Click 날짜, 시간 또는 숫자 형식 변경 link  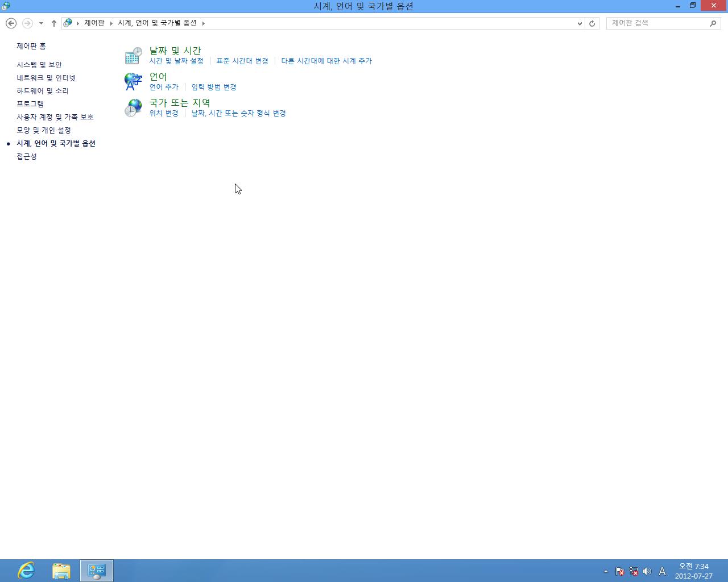point(238,113)
